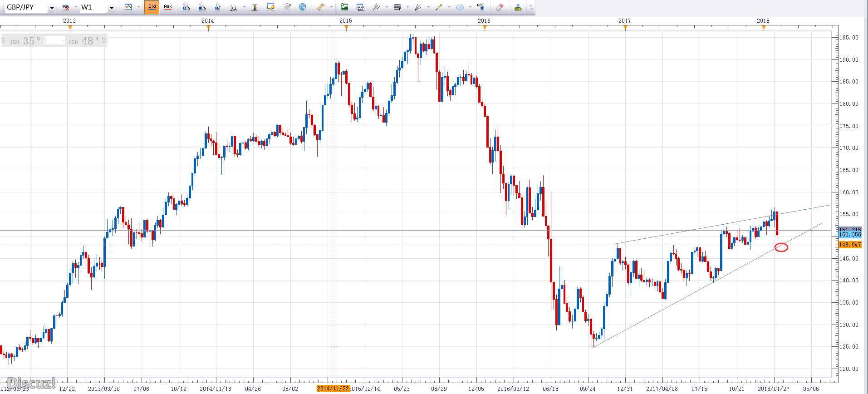Click the vertical scale zoom icon

[234, 7]
